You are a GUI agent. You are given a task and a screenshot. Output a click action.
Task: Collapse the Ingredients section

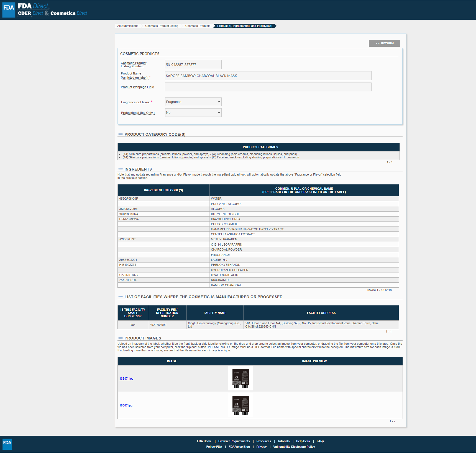[121, 169]
